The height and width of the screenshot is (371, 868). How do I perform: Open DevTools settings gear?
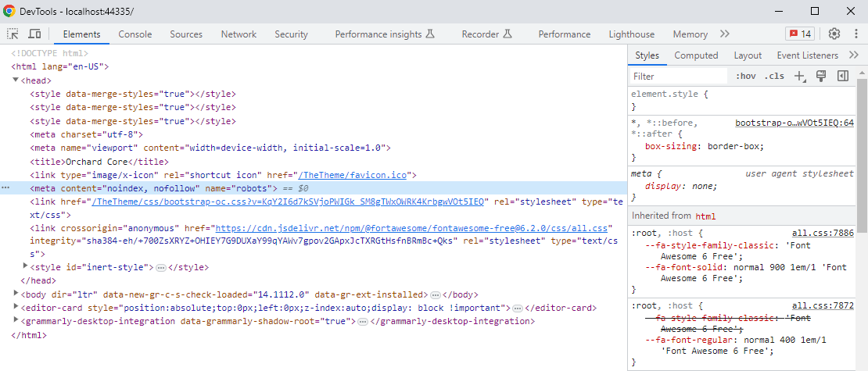[x=834, y=34]
